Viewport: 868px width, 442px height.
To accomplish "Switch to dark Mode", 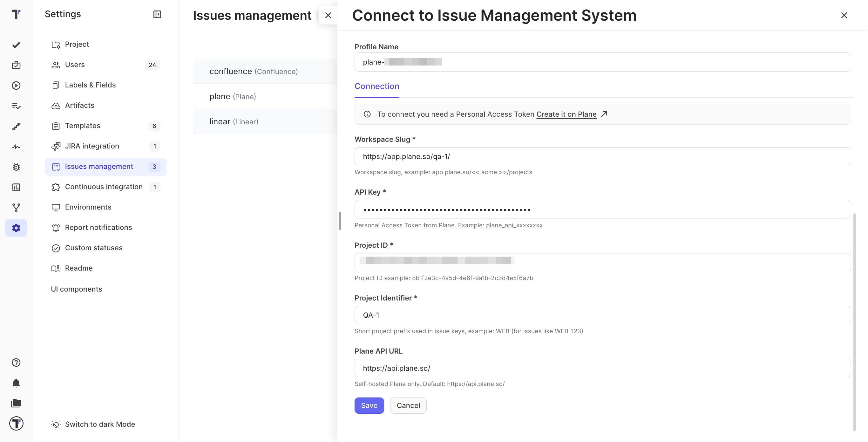I will 93,424.
